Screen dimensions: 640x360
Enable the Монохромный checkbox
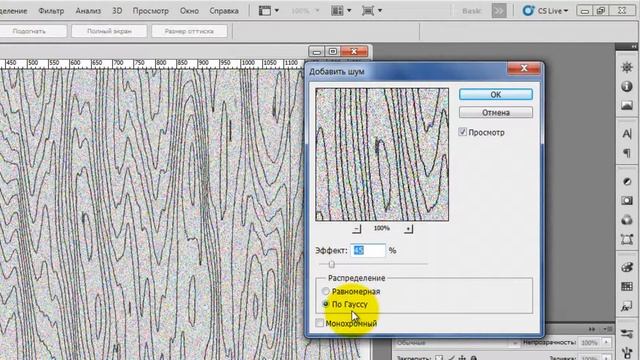click(320, 323)
